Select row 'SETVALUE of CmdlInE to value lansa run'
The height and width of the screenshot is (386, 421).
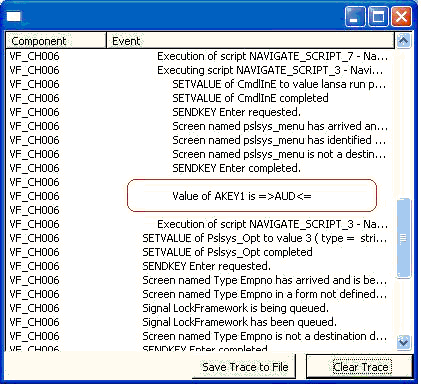[x=200, y=84]
